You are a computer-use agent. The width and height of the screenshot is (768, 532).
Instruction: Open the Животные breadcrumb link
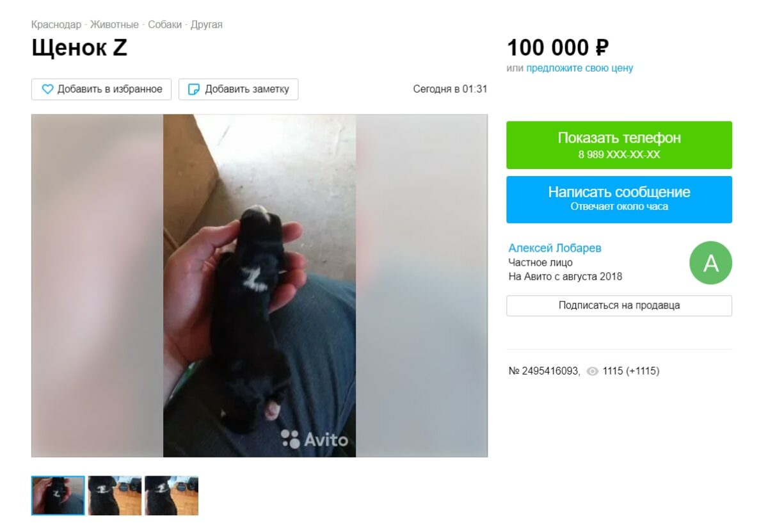pyautogui.click(x=115, y=25)
